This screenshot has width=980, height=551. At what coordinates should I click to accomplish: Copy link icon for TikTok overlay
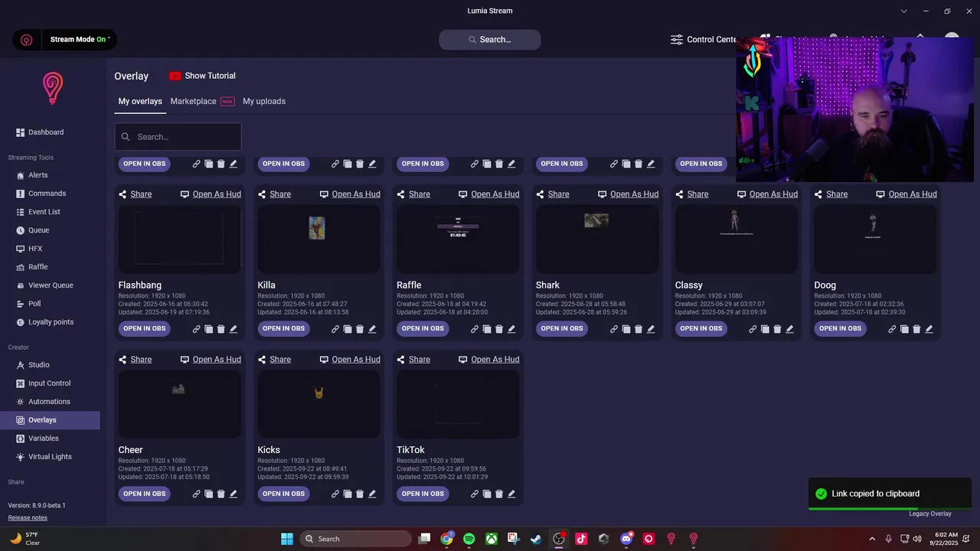tap(475, 494)
